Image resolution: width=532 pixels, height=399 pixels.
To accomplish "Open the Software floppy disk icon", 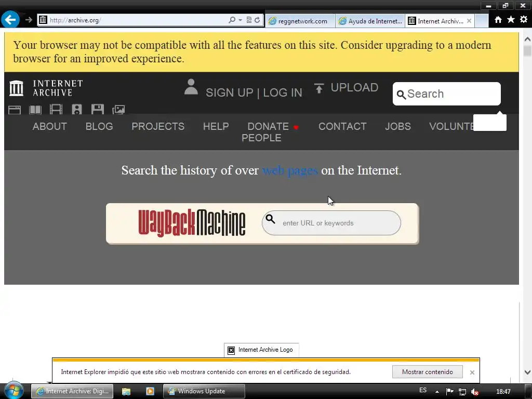I will pyautogui.click(x=97, y=109).
